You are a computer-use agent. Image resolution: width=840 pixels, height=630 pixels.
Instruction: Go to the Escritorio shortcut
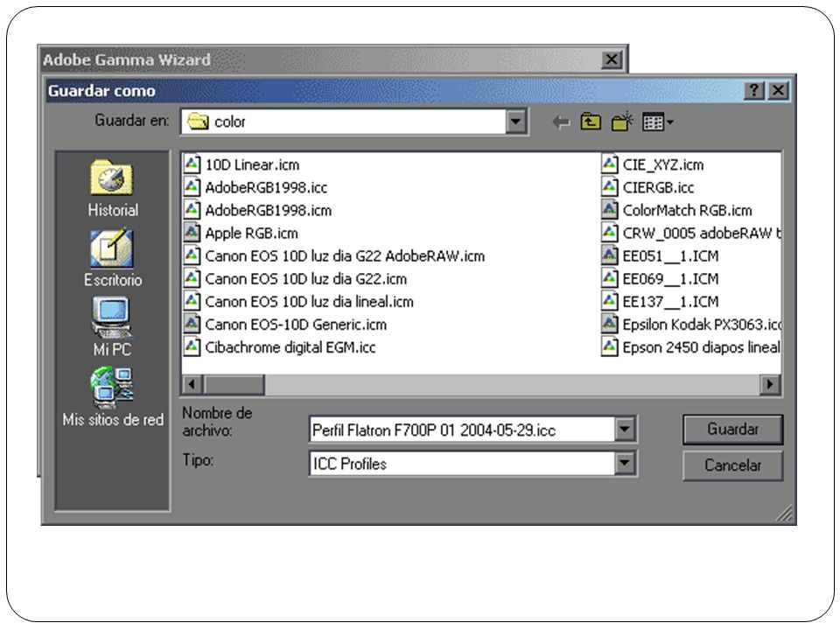[113, 259]
